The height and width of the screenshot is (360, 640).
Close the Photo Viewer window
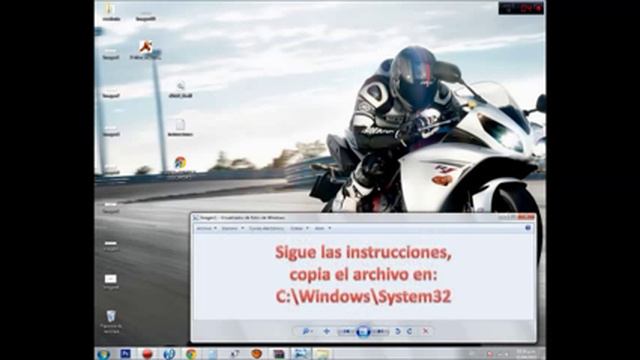point(526,217)
